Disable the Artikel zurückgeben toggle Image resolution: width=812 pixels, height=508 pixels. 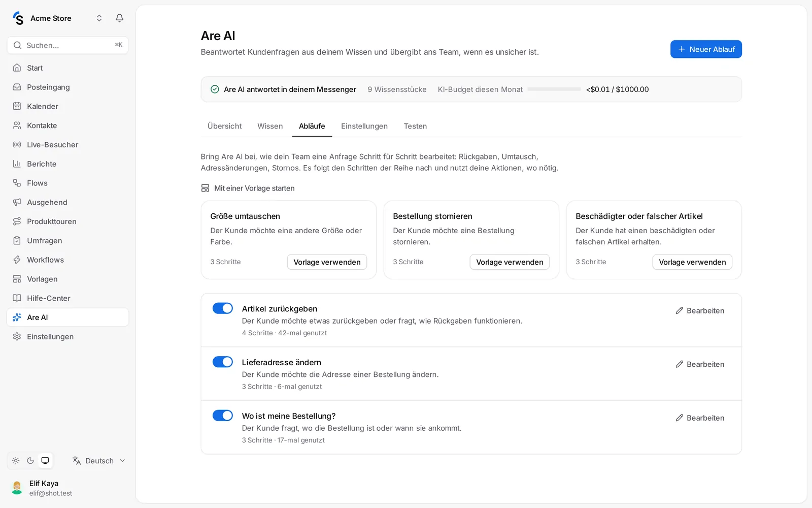(222, 308)
